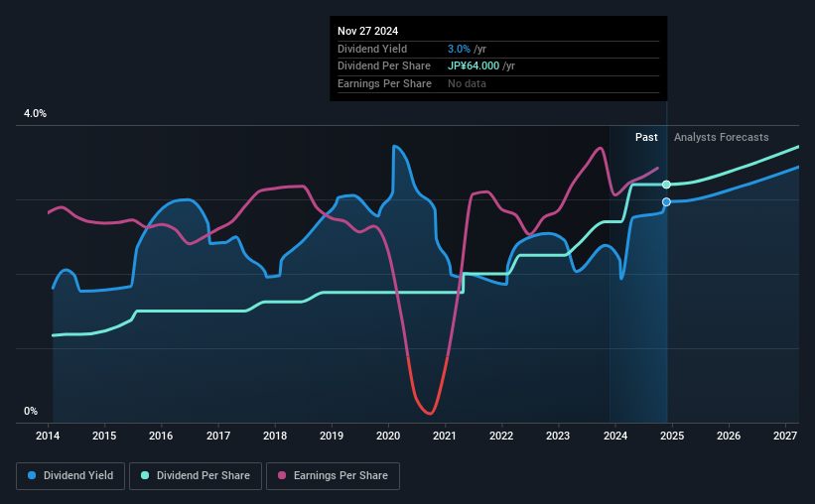This screenshot has height=504, width=815.
Task: Click the 2019 x-axis year label
Action: (332, 436)
